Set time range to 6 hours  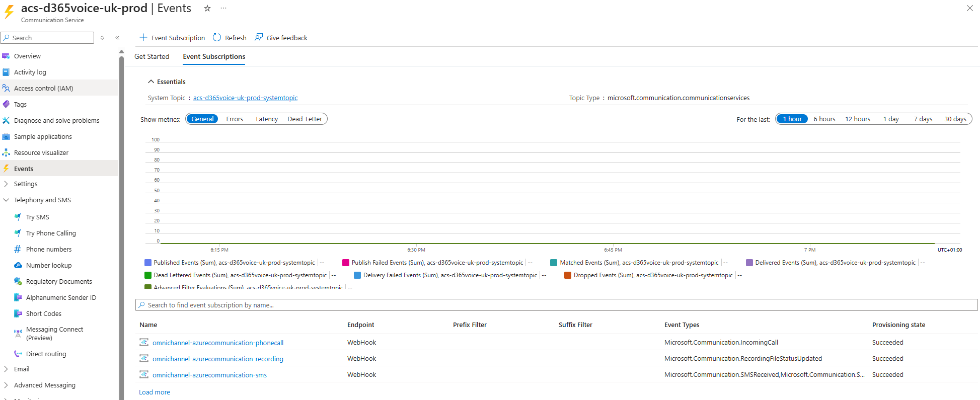click(x=824, y=119)
